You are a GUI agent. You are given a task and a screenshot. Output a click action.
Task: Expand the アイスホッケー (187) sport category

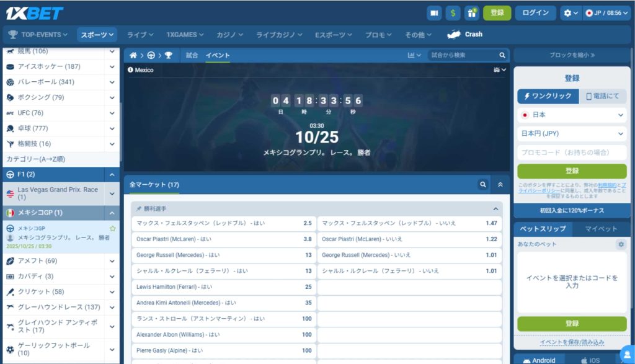tap(112, 66)
